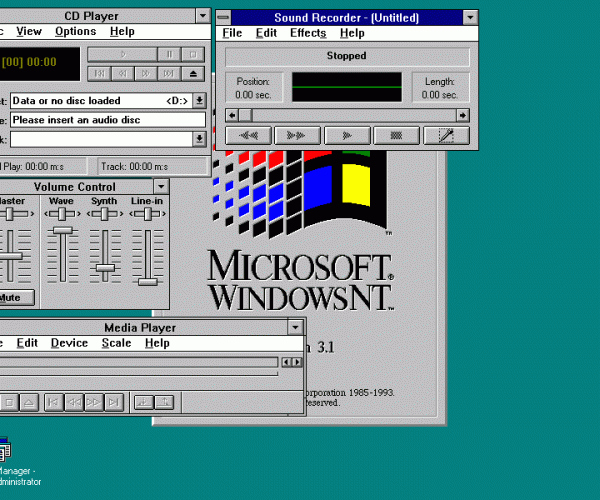This screenshot has width=600, height=500.
Task: Open Edit menu in Media Player
Action: click(x=27, y=343)
